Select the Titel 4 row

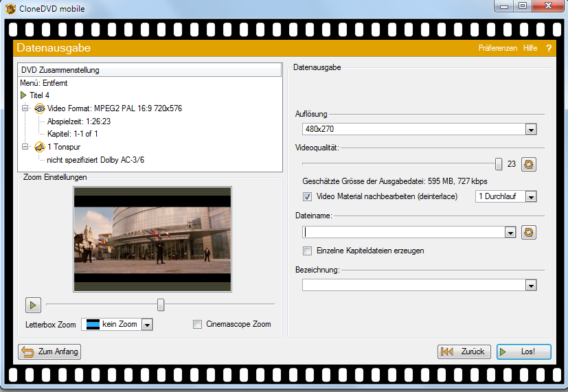[x=39, y=95]
